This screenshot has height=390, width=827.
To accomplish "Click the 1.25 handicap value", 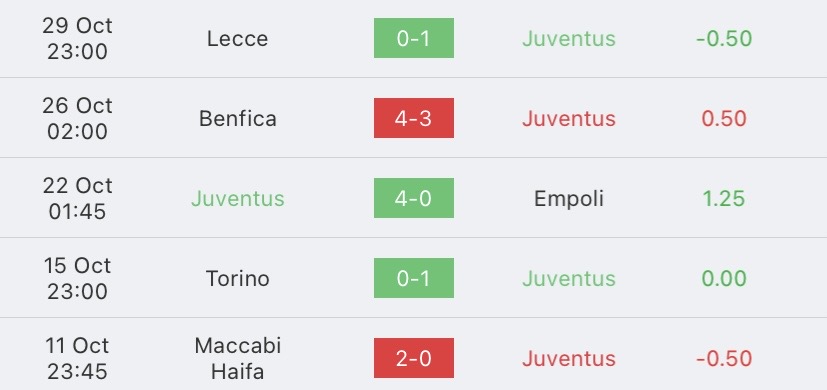I will click(x=724, y=198).
